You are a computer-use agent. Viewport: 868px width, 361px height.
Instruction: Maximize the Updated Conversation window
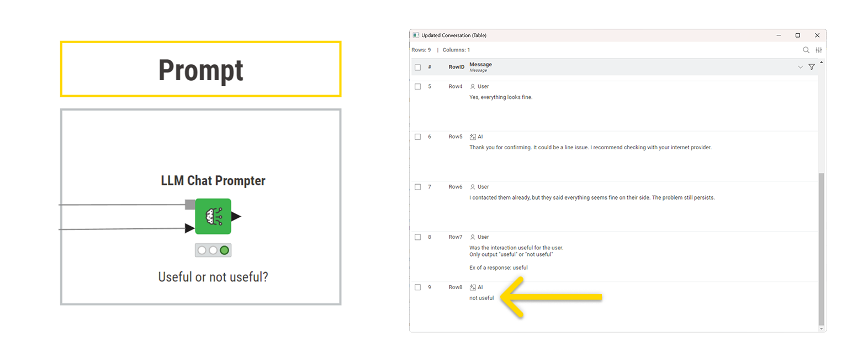click(797, 35)
